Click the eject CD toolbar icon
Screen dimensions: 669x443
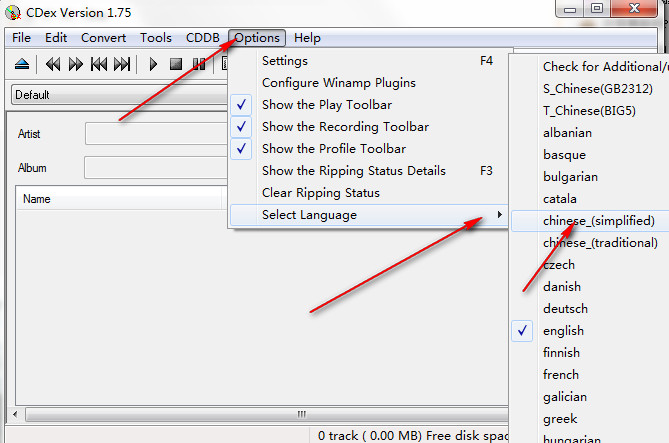coord(22,64)
